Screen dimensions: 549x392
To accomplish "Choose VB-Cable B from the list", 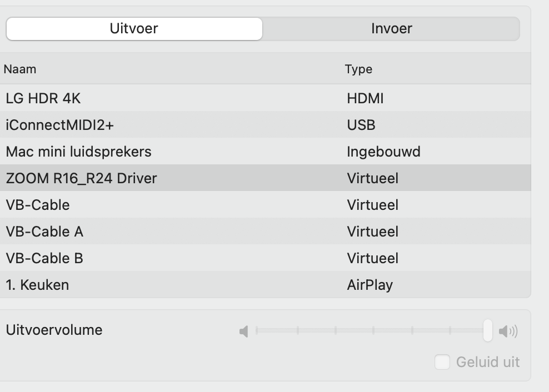I will (44, 258).
